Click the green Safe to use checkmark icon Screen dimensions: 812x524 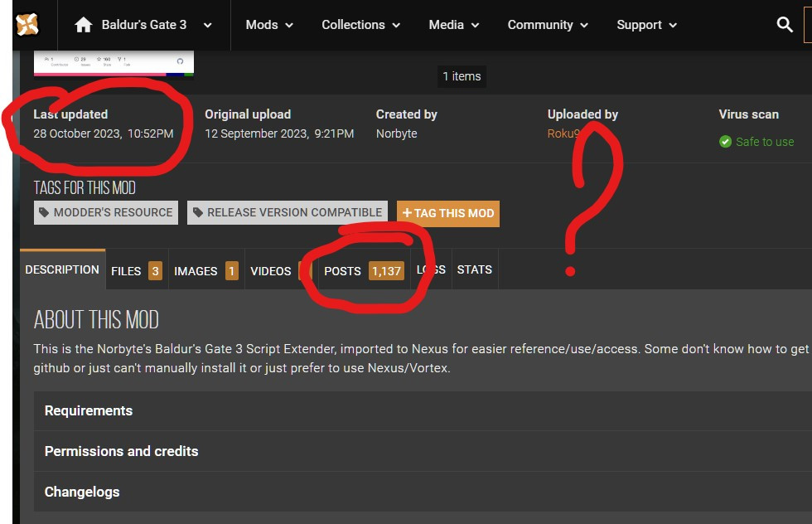tap(726, 142)
